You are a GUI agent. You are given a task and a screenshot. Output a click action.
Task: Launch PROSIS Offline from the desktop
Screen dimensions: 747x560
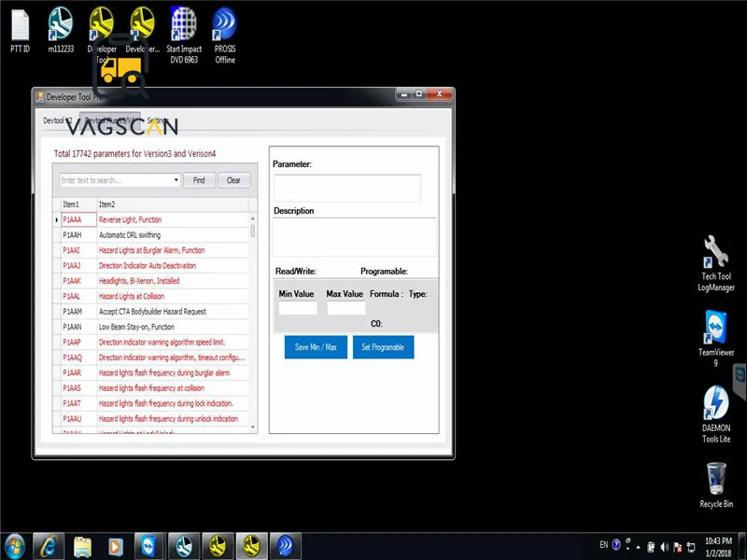pyautogui.click(x=225, y=35)
